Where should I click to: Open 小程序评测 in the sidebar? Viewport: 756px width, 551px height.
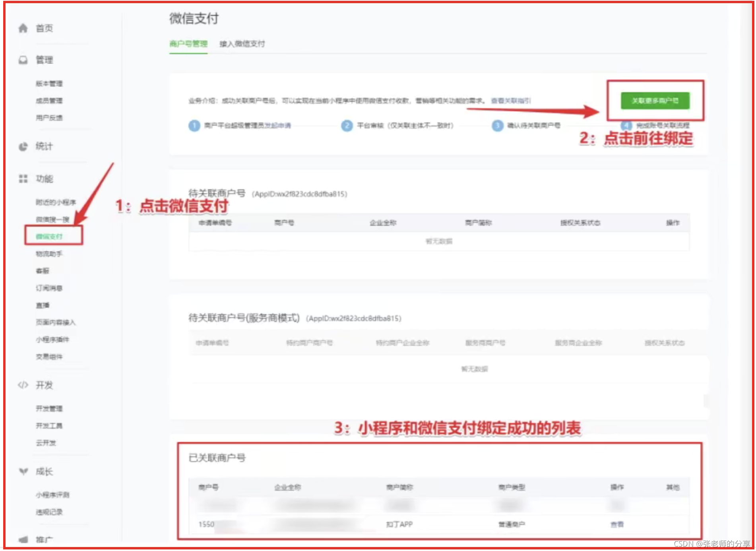52,495
